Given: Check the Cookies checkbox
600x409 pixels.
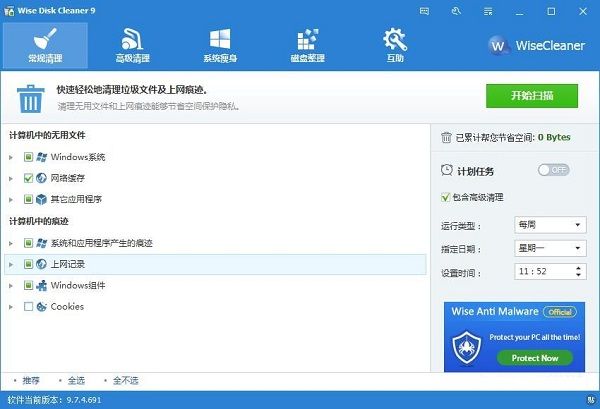Looking at the screenshot, I should click(x=28, y=306).
